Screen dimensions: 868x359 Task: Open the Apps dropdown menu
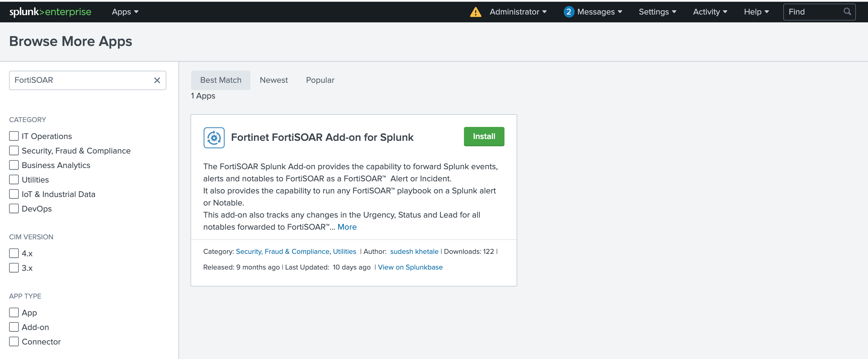(x=125, y=12)
